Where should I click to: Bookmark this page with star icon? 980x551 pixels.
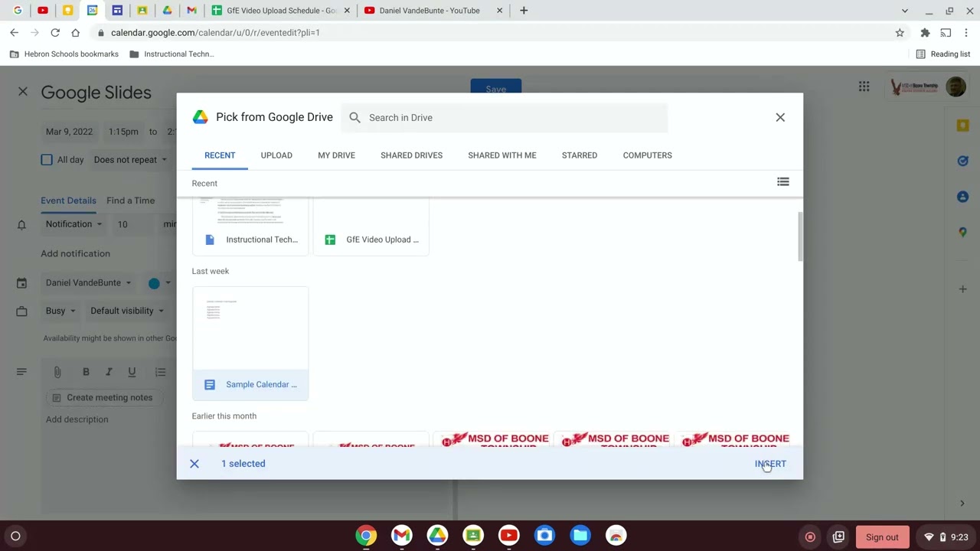coord(900,33)
